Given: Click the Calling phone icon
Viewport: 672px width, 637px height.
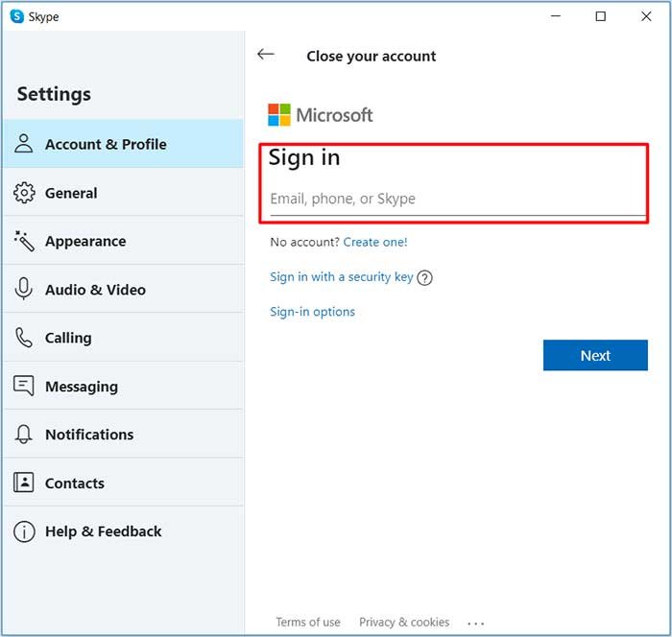Looking at the screenshot, I should (x=24, y=338).
